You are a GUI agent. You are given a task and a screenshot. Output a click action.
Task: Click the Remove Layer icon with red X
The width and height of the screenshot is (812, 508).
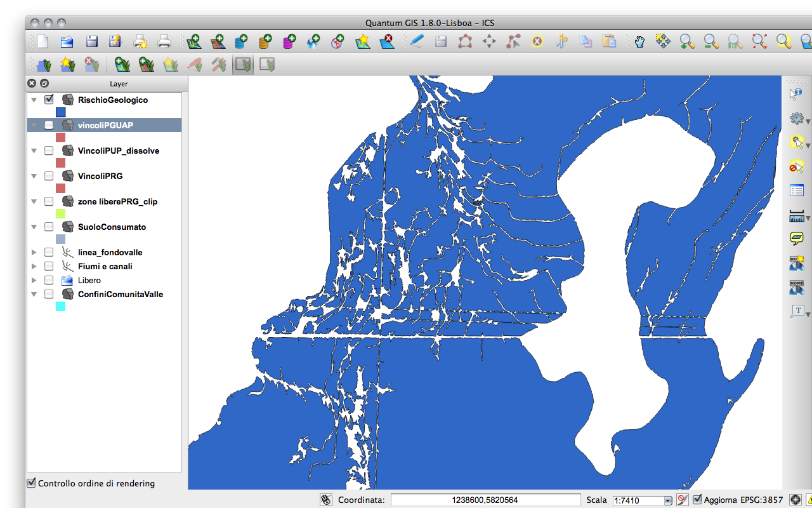tap(386, 42)
